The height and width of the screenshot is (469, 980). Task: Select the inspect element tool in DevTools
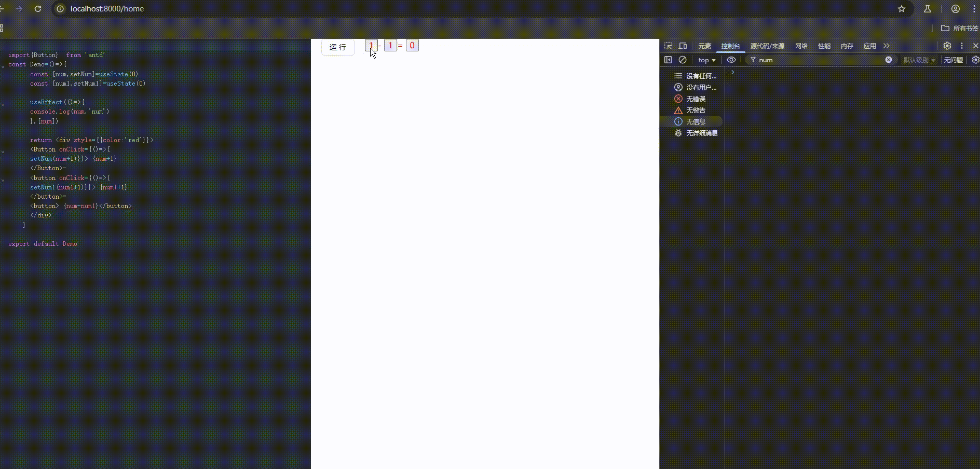tap(669, 46)
